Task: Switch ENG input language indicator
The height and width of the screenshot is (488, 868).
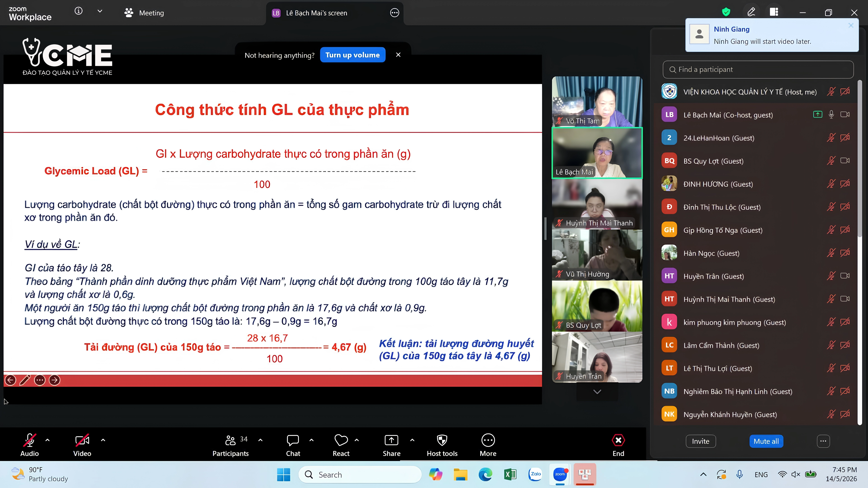Action: [761, 475]
